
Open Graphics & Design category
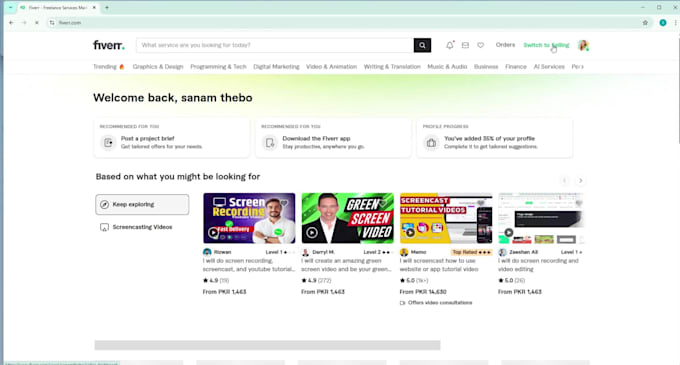(158, 67)
